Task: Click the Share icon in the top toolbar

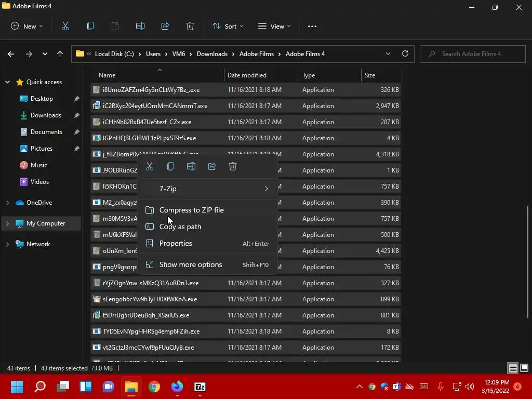Action: coord(165,26)
